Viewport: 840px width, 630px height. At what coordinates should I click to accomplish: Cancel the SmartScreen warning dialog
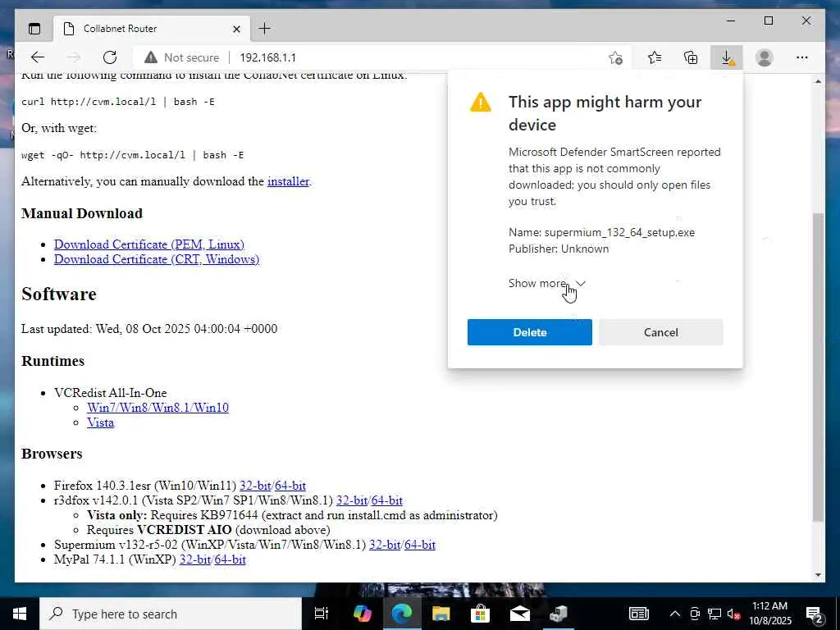point(660,332)
